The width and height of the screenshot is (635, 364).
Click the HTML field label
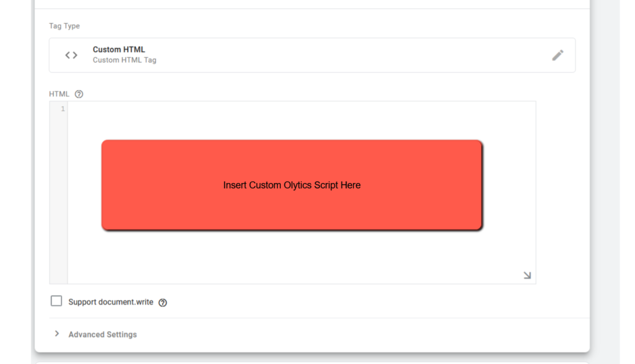coord(59,94)
